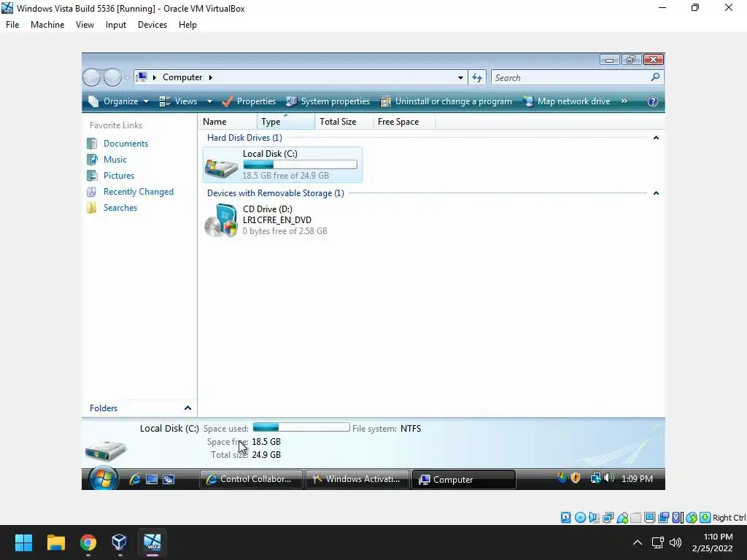Switch to Control Collabor... taskbar window
747x560 pixels.
pyautogui.click(x=251, y=479)
